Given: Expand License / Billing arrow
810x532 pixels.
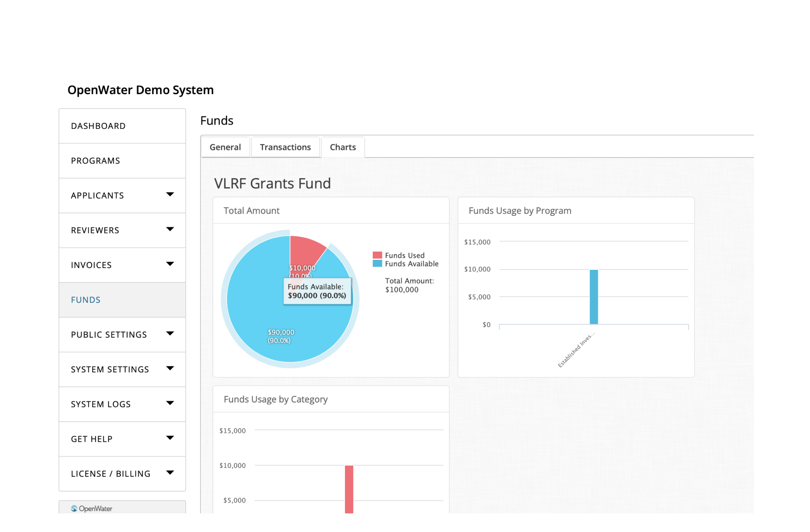Looking at the screenshot, I should 170,473.
